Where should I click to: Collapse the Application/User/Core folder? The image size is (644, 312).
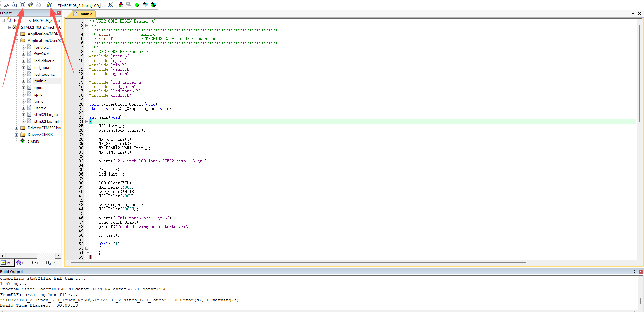[x=16, y=41]
